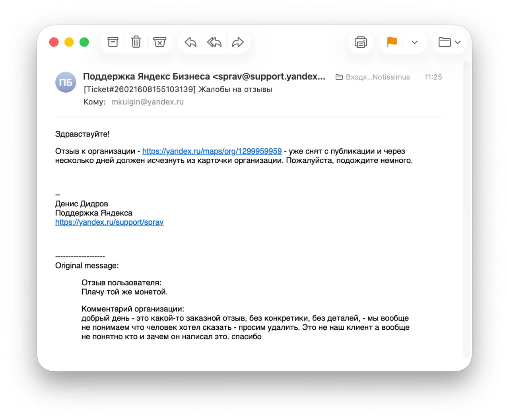This screenshot has width=509, height=420.
Task: Toggle the orange flag on message
Action: [x=392, y=42]
